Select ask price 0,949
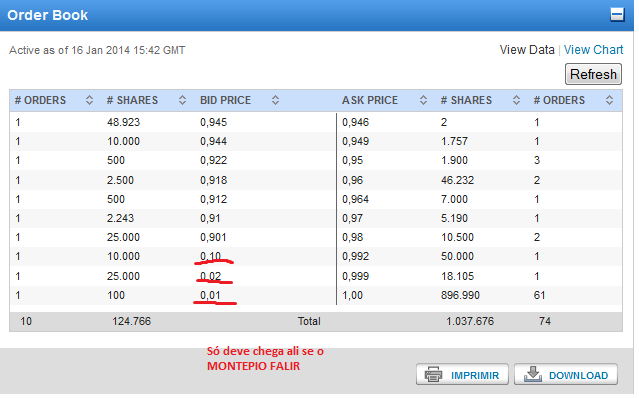Image resolution: width=639 pixels, height=398 pixels. pos(355,141)
